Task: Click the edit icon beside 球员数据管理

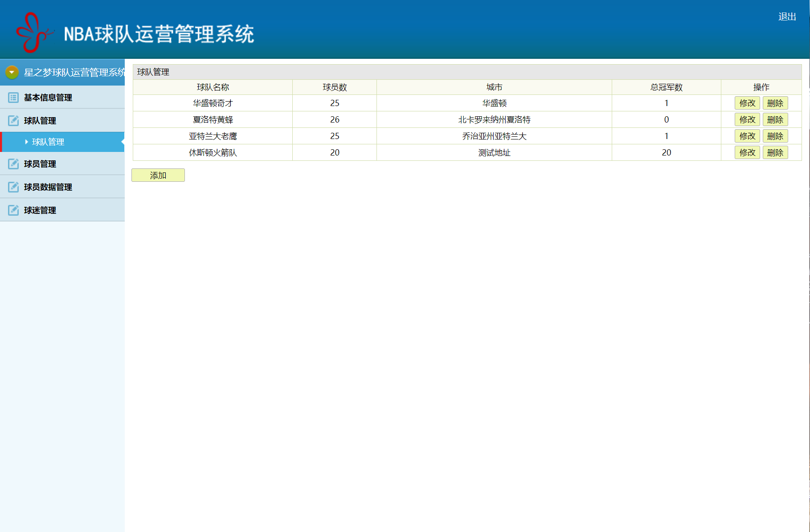Action: (x=13, y=187)
